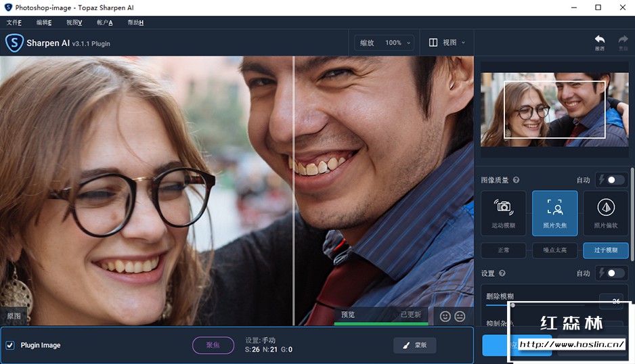Viewport: 635px width, 364px height.
Task: Uncheck the Plugin Image checkbox
Action: [10, 345]
